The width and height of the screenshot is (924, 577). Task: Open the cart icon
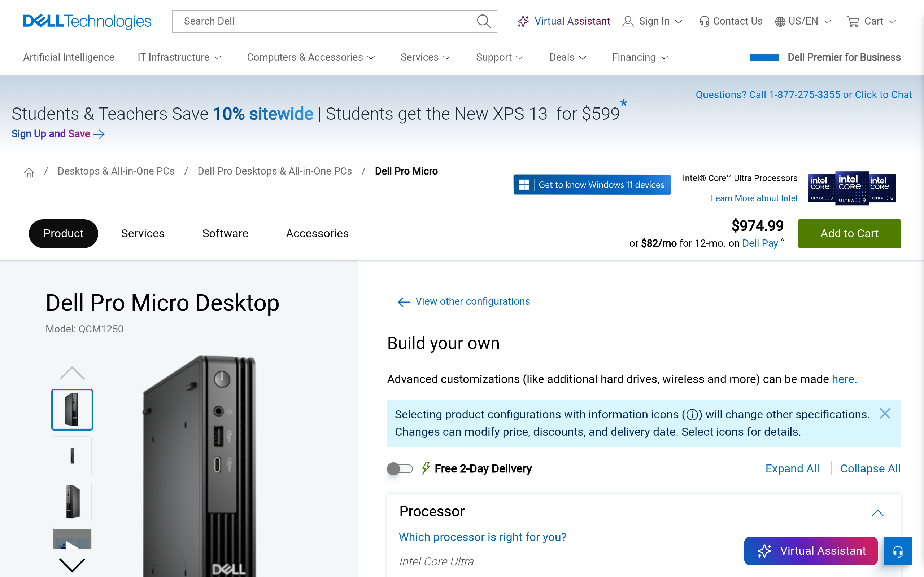(x=853, y=21)
